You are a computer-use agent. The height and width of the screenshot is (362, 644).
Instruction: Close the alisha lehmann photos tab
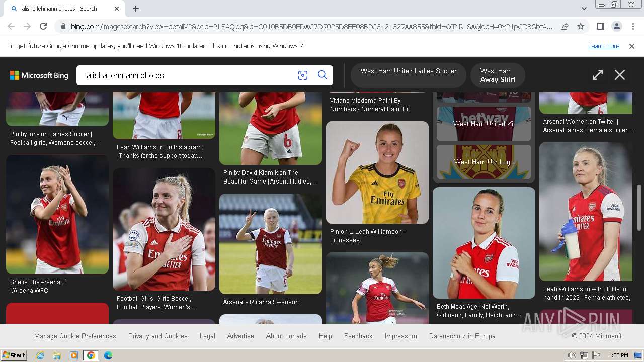click(117, 9)
